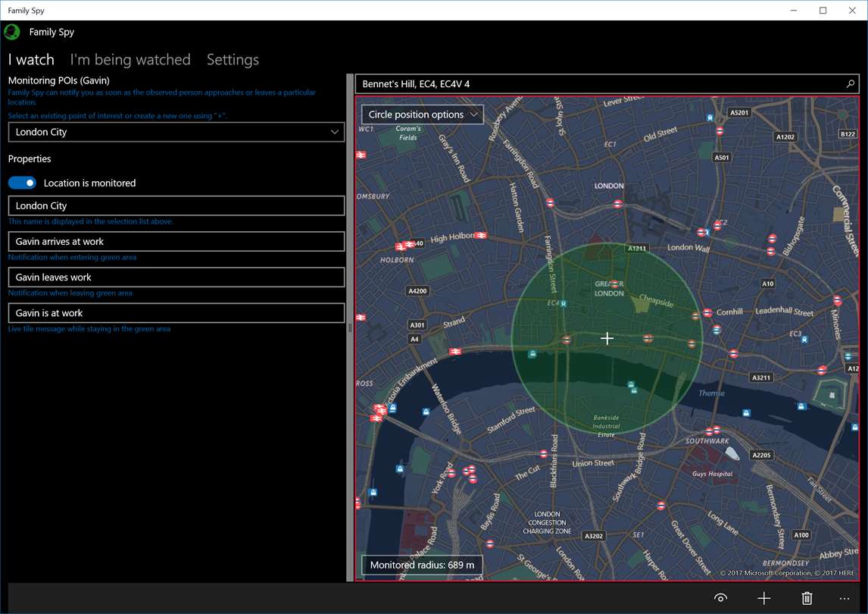The width and height of the screenshot is (868, 614).
Task: Click the A10 road marker on map
Action: tap(768, 284)
